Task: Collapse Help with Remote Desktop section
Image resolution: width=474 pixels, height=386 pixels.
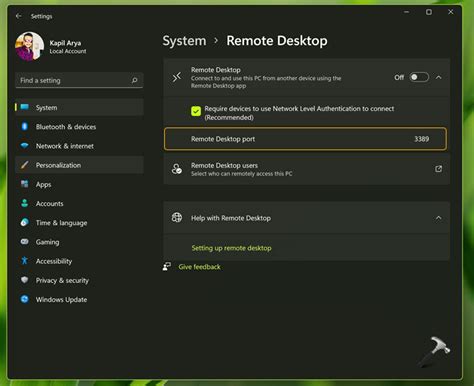Action: 439,218
